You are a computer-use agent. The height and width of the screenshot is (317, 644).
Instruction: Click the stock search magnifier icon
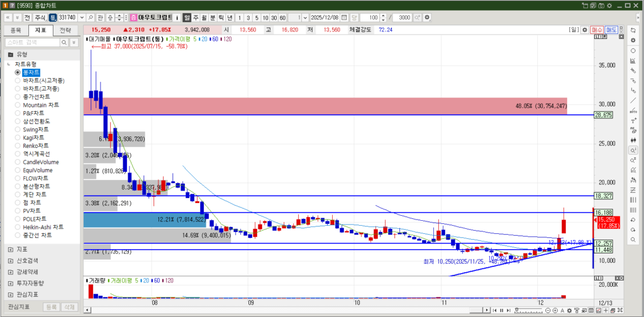91,18
